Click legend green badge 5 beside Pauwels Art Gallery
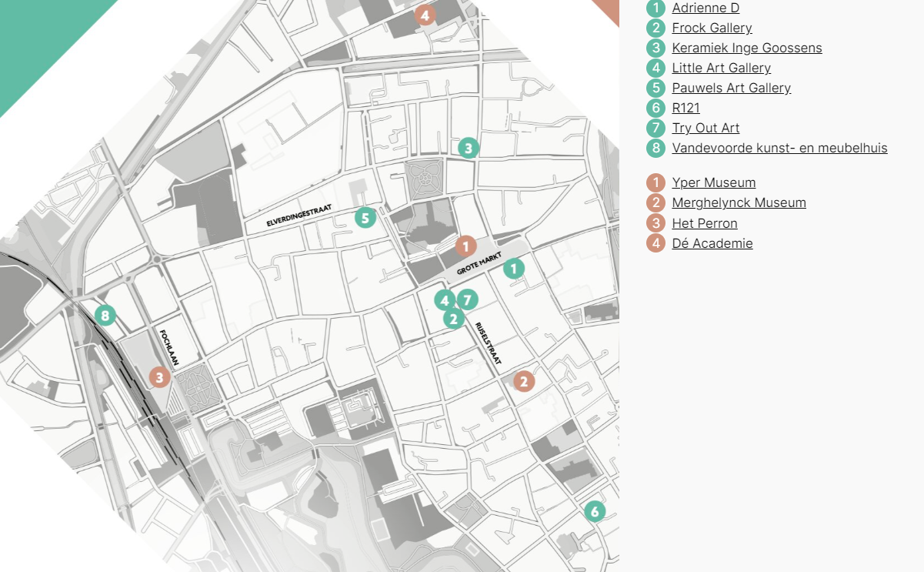The image size is (924, 572). pos(655,89)
